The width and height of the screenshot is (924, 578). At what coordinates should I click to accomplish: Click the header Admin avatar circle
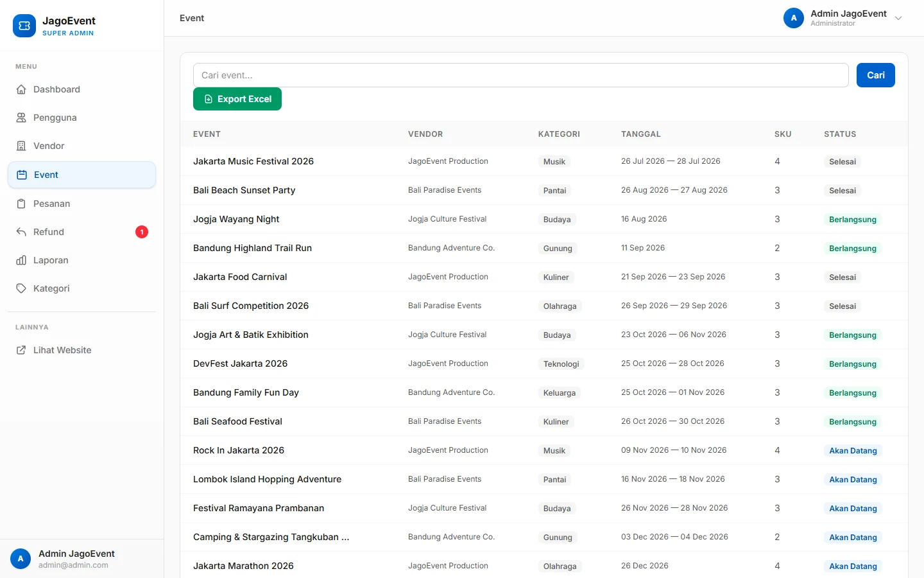(x=794, y=18)
